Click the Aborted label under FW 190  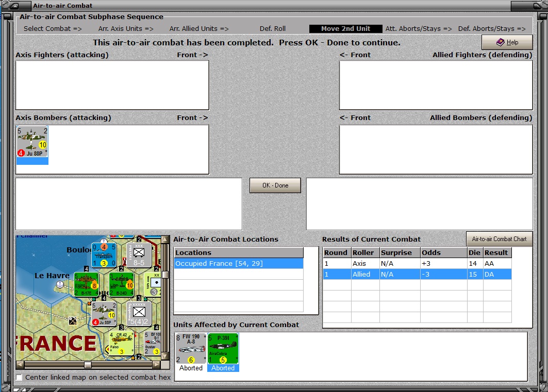[x=191, y=368]
